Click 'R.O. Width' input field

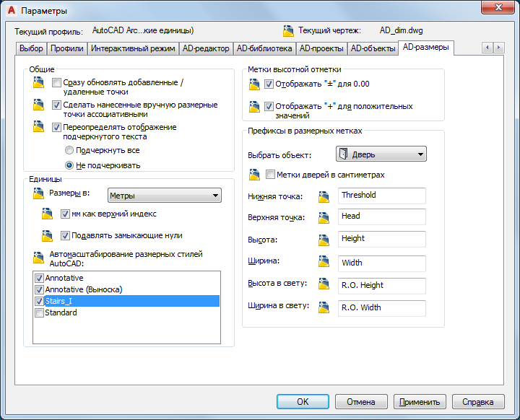[382, 308]
